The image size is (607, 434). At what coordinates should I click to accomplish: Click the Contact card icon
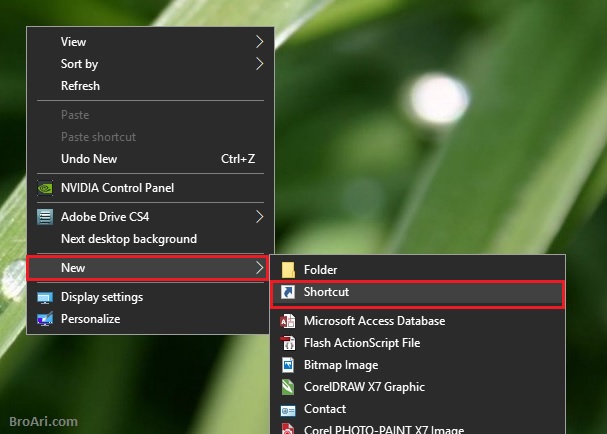click(288, 410)
